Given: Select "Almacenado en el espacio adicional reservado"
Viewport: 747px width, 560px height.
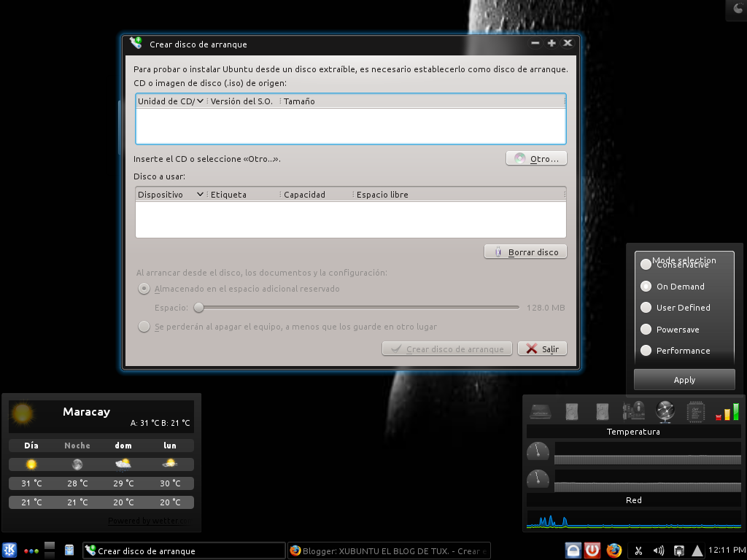Looking at the screenshot, I should pyautogui.click(x=144, y=289).
